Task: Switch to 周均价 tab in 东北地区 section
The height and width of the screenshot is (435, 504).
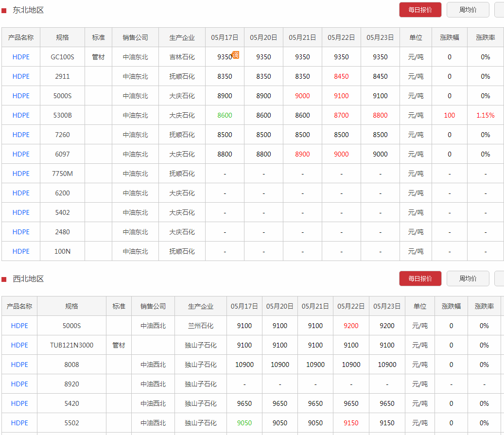Action: (468, 10)
